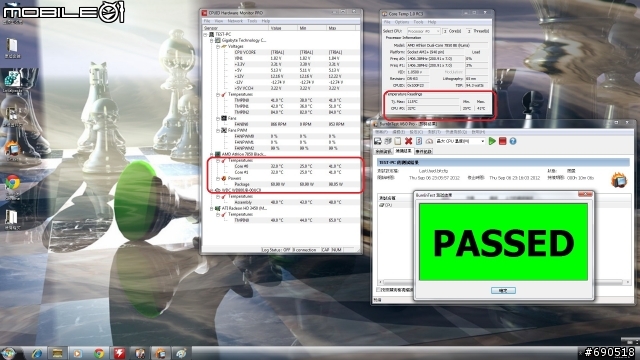Viewport: 640px width, 360px height.
Task: Open HWMonitor File menu
Action: click(207, 21)
